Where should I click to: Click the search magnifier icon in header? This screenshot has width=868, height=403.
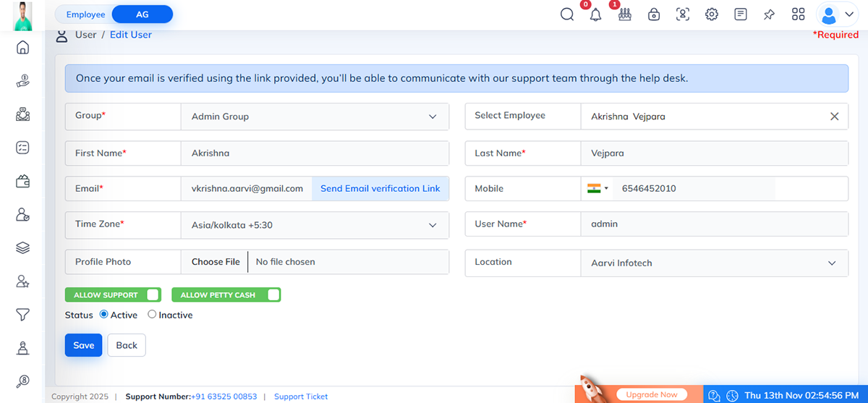567,14
